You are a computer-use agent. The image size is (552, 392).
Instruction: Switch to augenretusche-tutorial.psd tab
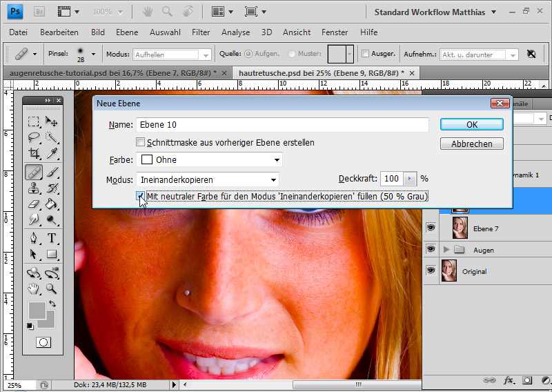pyautogui.click(x=110, y=72)
